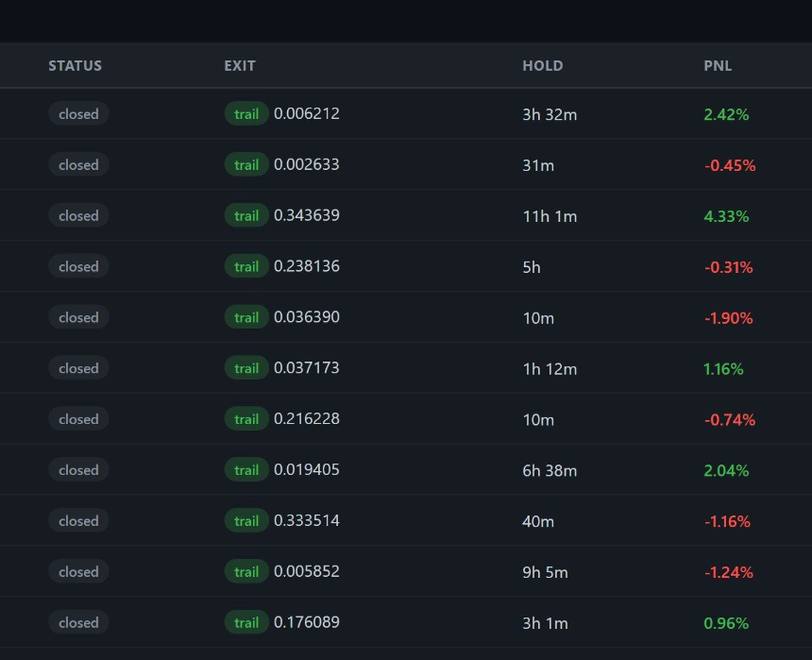Click the trail badge beside 0.238136
This screenshot has height=660, width=812.
point(246,267)
